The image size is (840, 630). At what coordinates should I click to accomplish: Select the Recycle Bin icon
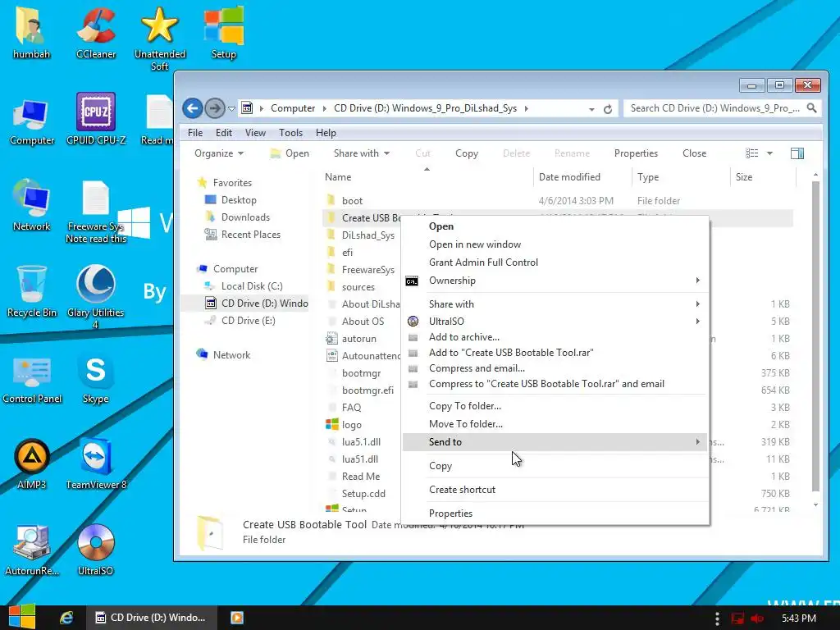(32, 292)
